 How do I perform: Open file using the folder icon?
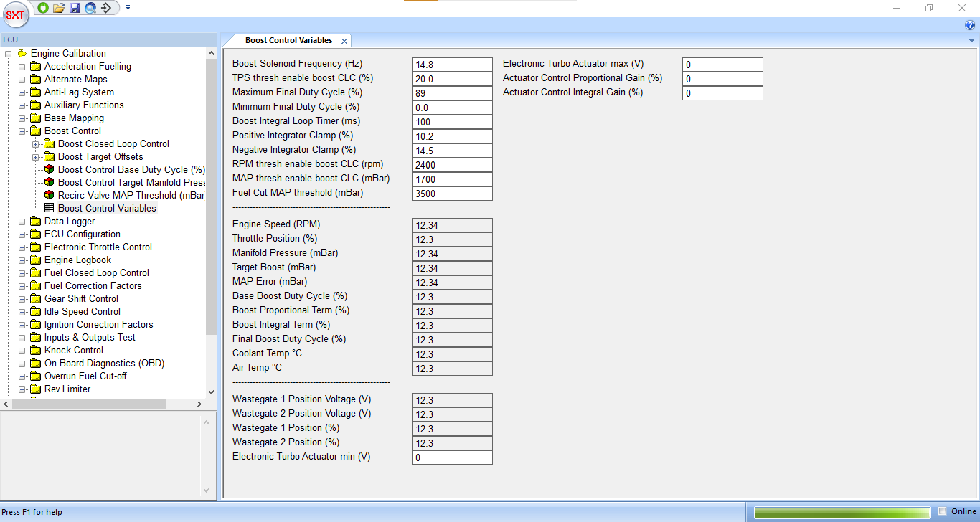coord(59,8)
